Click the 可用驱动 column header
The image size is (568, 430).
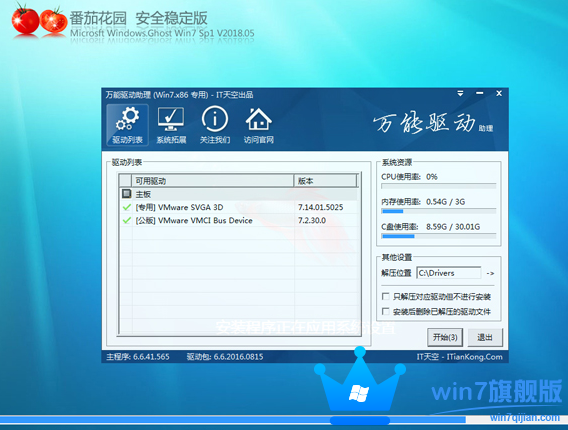coord(213,181)
